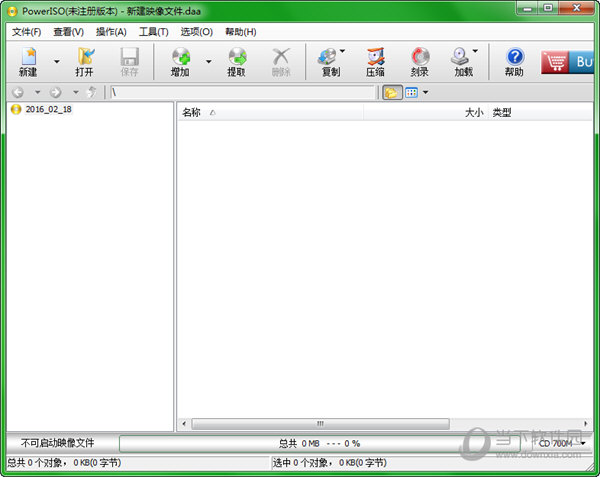Viewport: 600px width, 477px height.
Task: Sort by the 大小 column header
Action: pos(426,112)
